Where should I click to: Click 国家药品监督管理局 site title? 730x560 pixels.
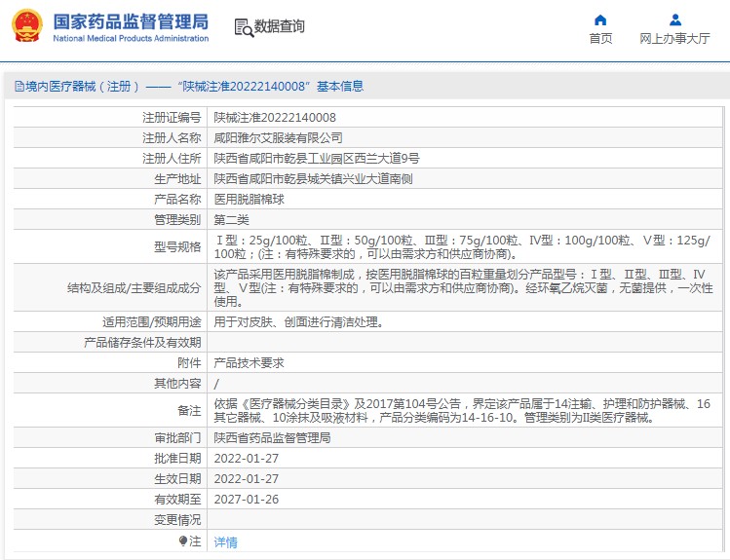[131, 21]
